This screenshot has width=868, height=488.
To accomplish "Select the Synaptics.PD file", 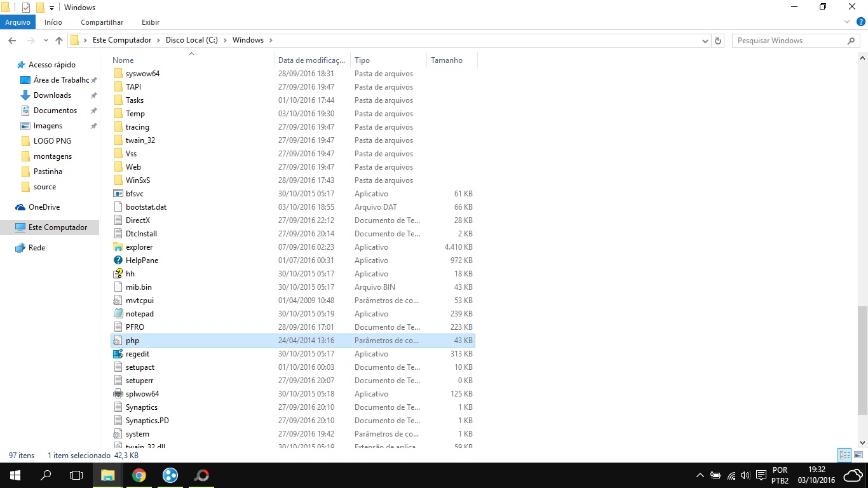I will (x=292, y=421).
